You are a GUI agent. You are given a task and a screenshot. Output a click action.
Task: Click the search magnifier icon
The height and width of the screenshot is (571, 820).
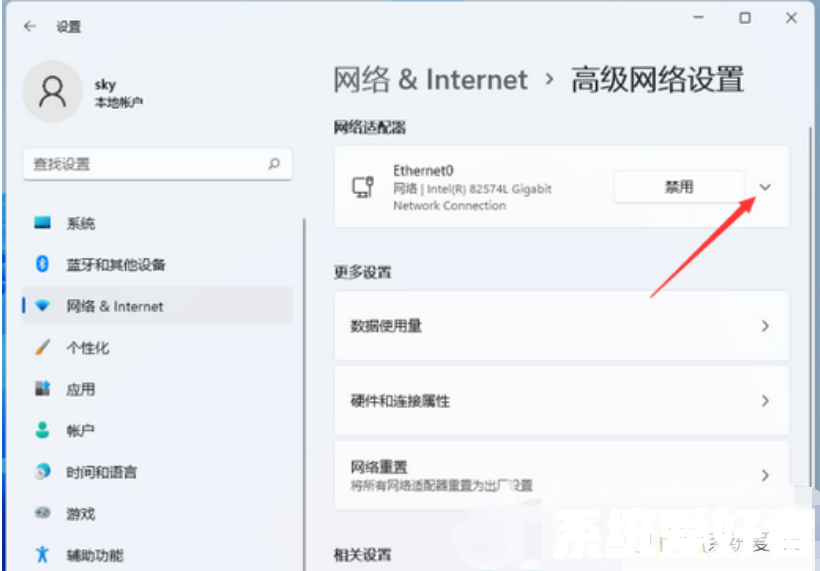(x=274, y=164)
